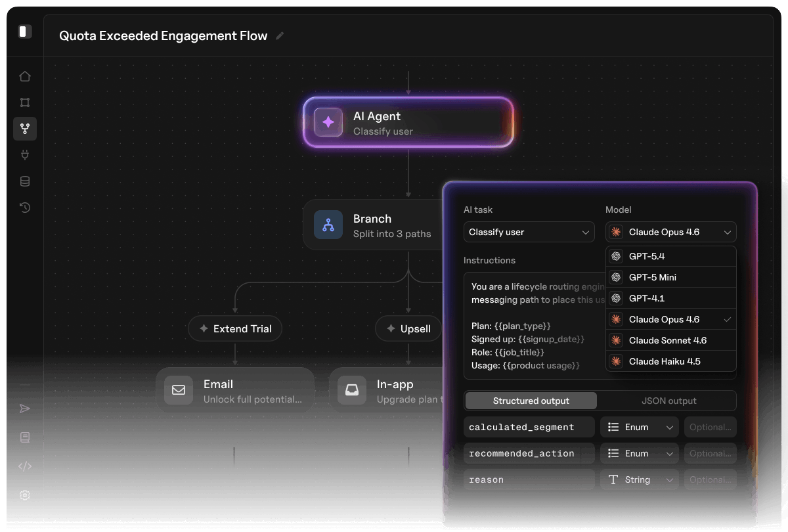
Task: Select the Branch Split into 3 paths node
Action: [x=374, y=225]
